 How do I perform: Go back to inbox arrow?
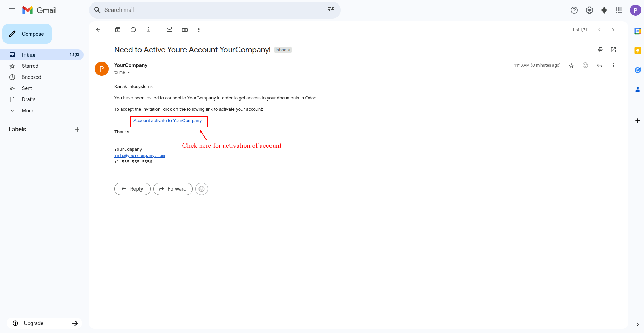point(98,30)
